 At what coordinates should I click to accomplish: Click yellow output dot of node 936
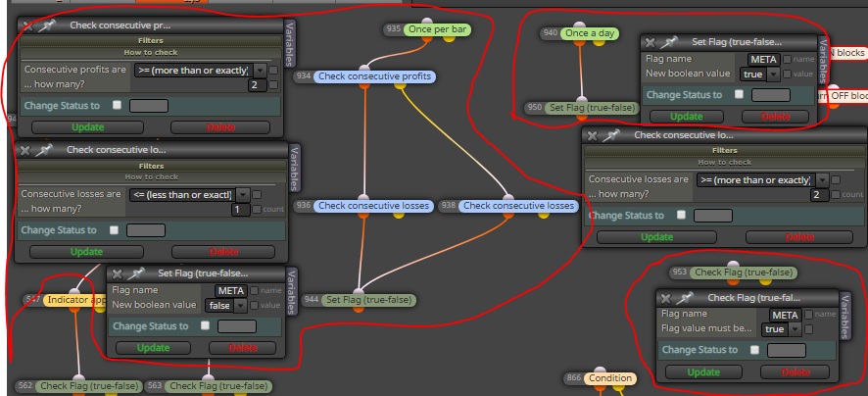pyautogui.click(x=398, y=215)
